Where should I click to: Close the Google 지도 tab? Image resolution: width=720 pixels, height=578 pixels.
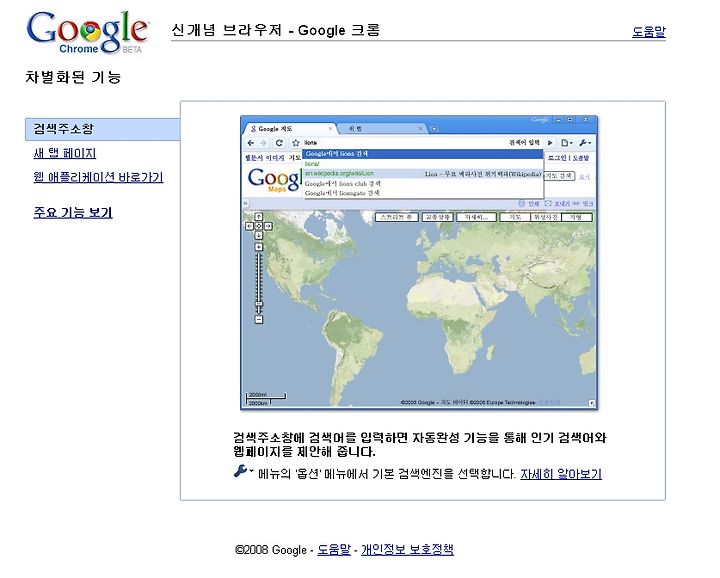(330, 129)
